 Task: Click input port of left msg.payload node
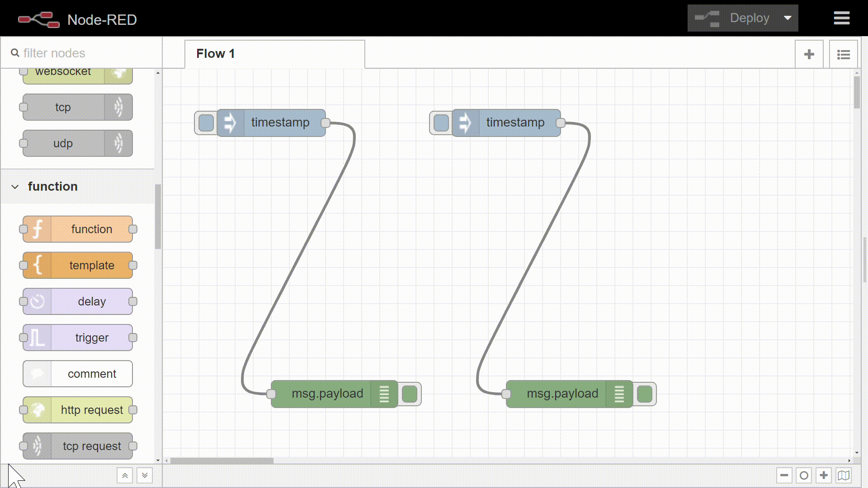tap(271, 394)
